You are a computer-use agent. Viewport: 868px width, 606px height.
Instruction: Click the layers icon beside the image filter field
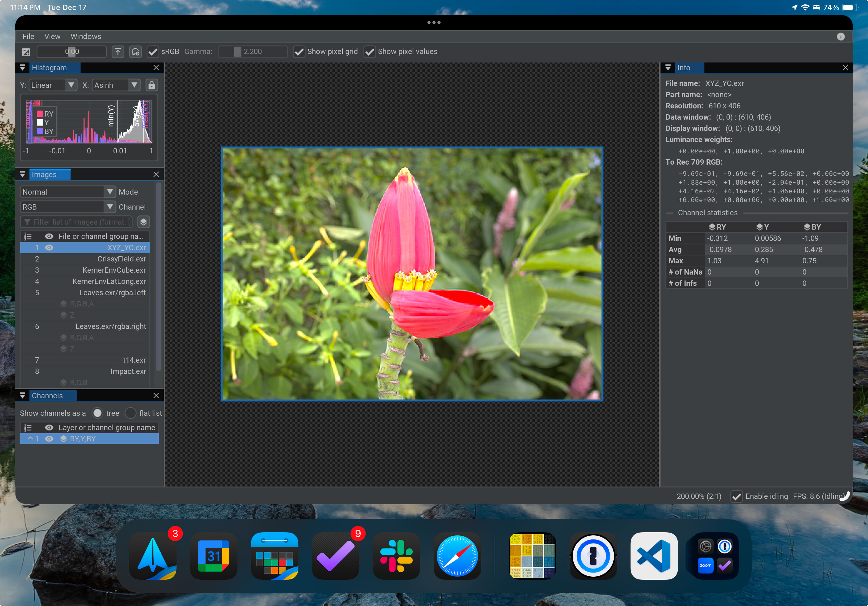tap(143, 222)
